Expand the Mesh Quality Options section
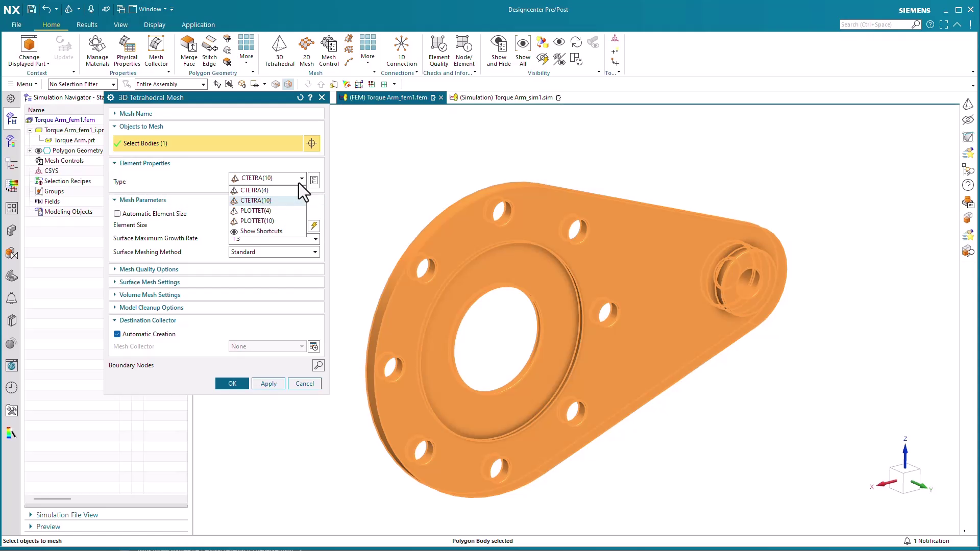The image size is (980, 551). [149, 269]
